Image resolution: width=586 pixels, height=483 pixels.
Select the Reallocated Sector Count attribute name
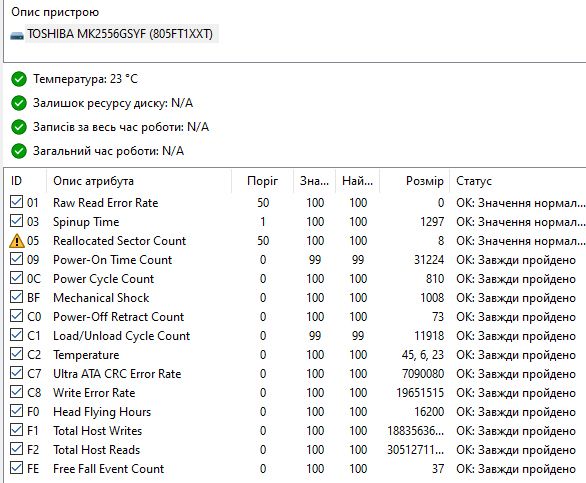(119, 241)
